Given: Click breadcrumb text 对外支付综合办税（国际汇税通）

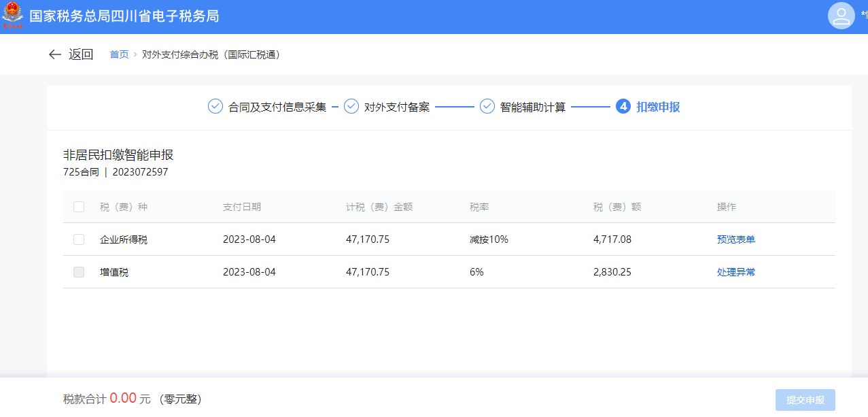Looking at the screenshot, I should pyautogui.click(x=211, y=54).
